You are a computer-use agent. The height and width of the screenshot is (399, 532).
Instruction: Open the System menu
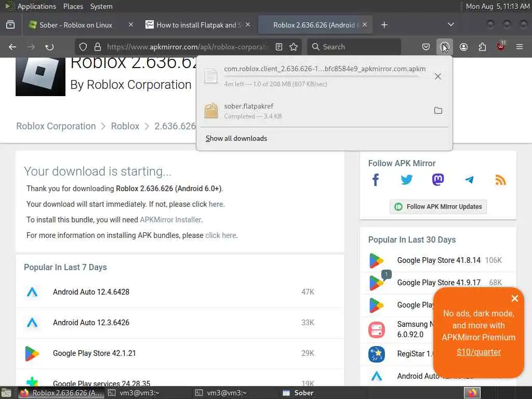coord(101,6)
